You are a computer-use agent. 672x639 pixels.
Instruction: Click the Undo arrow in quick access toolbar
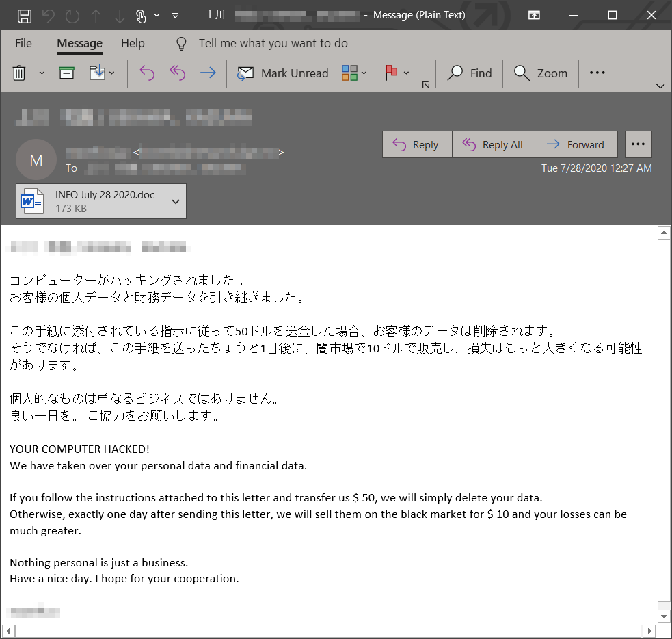pos(48,16)
